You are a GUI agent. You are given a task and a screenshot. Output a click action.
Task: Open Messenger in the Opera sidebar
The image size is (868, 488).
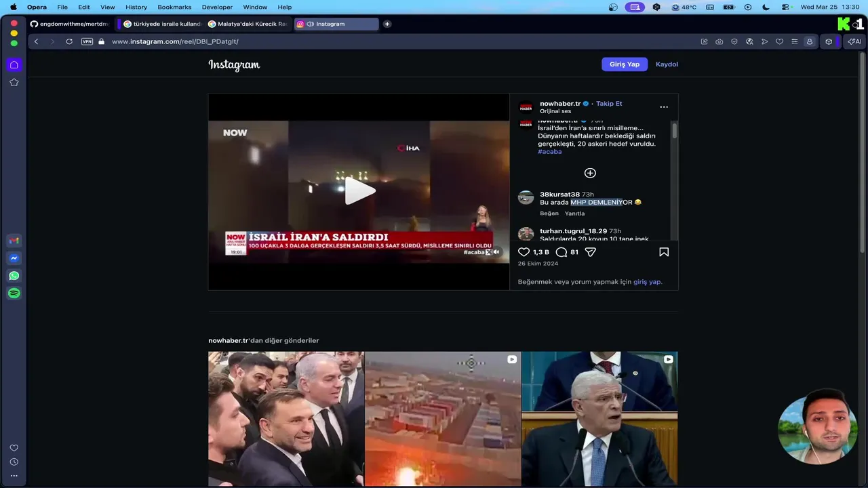[14, 258]
